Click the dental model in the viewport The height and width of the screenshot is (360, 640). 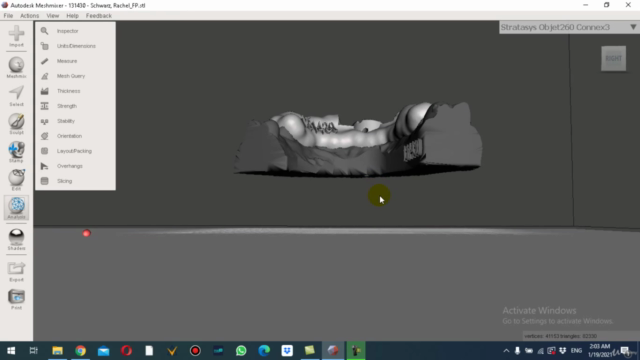pos(358,139)
